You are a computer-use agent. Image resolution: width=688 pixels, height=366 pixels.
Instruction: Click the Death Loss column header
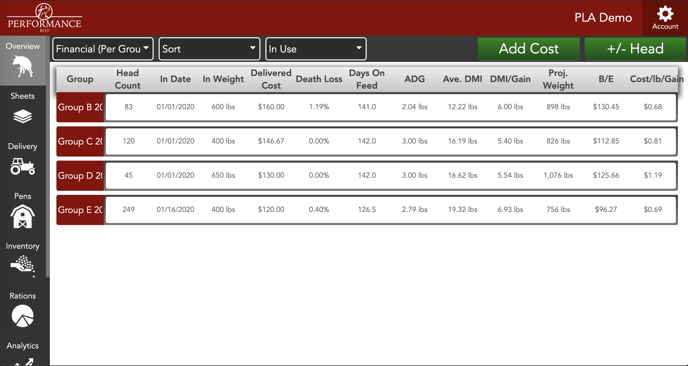click(319, 79)
